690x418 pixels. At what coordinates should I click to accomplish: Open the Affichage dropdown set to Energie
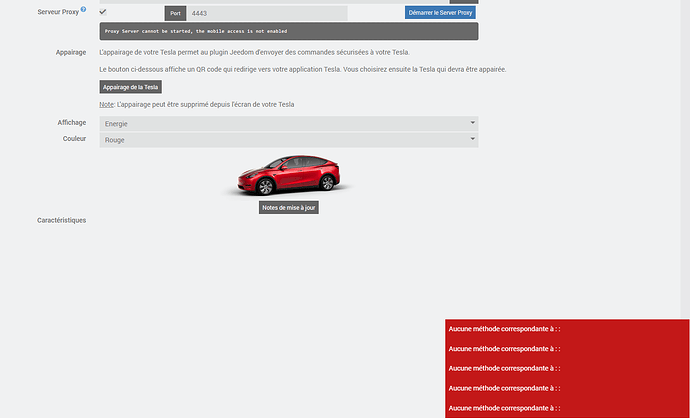coord(289,124)
